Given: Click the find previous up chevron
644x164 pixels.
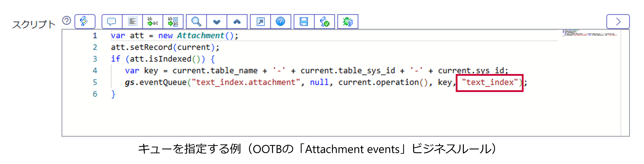Looking at the screenshot, I should tap(237, 22).
